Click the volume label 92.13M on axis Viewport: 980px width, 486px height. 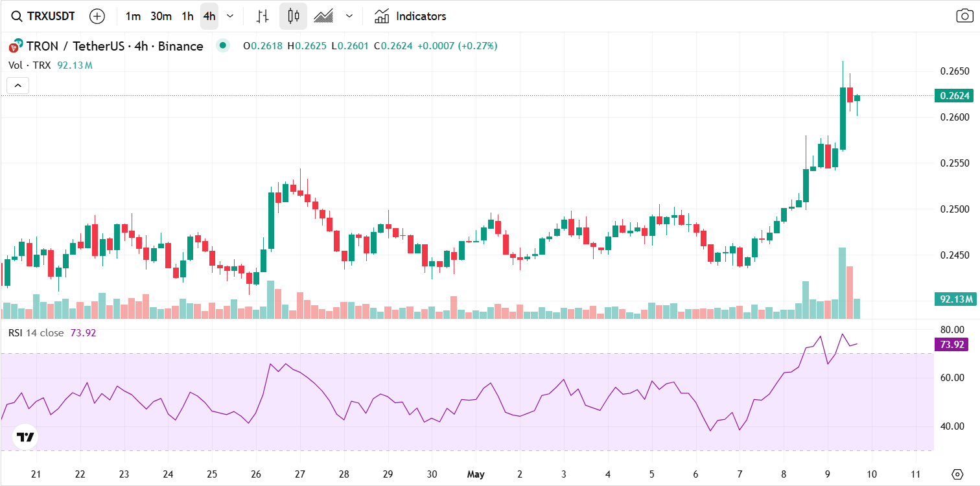point(955,299)
